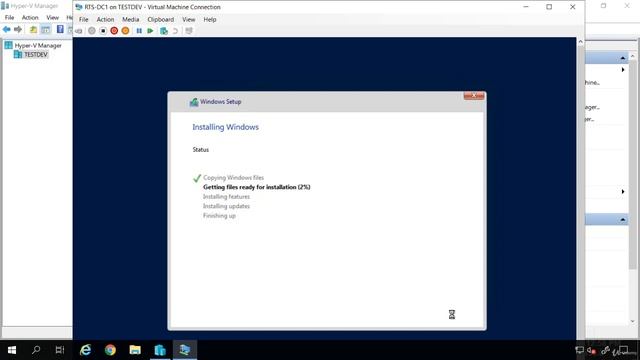Launch Google Chrome from taskbar
The height and width of the screenshot is (360, 640).
click(110, 350)
